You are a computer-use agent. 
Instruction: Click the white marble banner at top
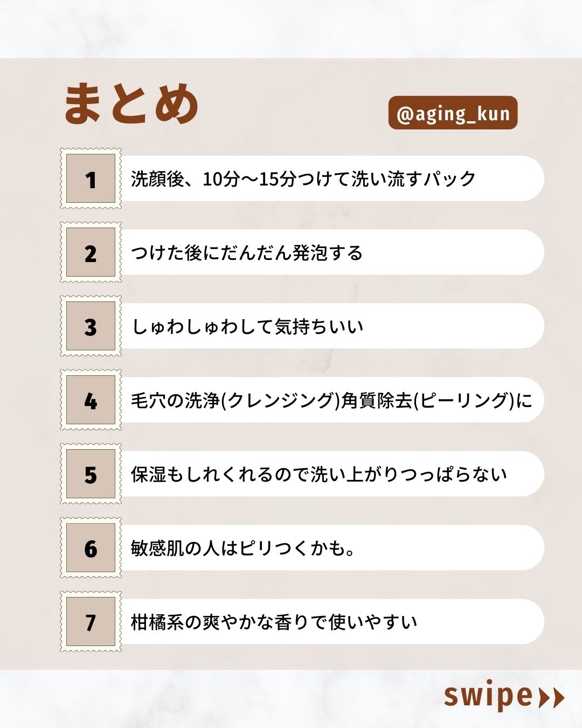[291, 28]
